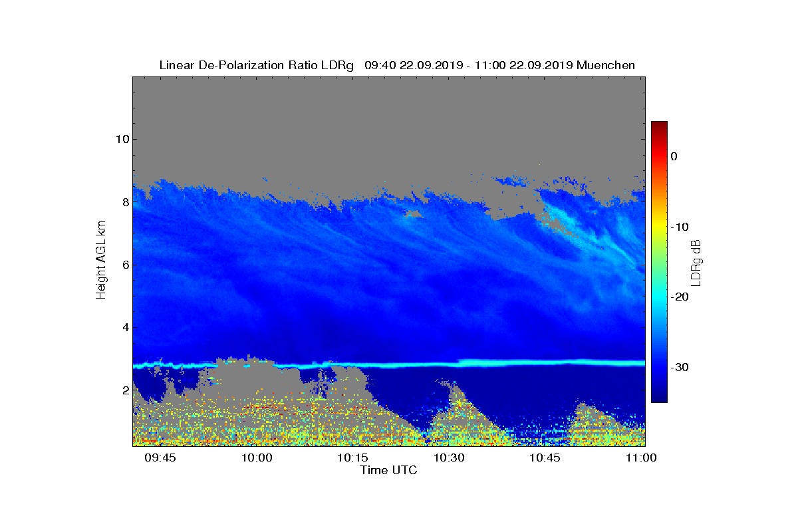Click the height tick label 4
This screenshot has width=798, height=532.
(x=125, y=327)
